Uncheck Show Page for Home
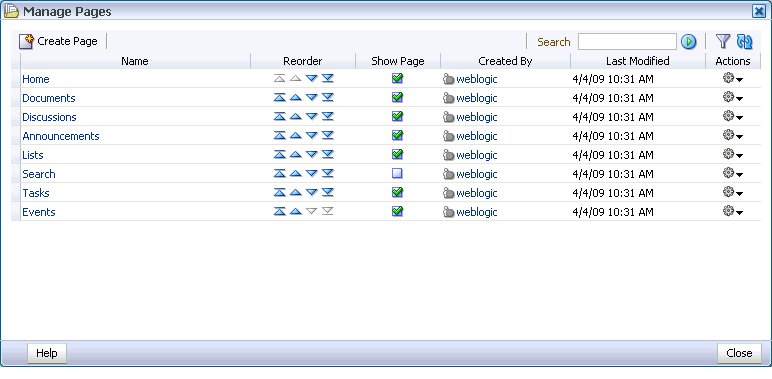Screen dimensions: 772x379 397,78
